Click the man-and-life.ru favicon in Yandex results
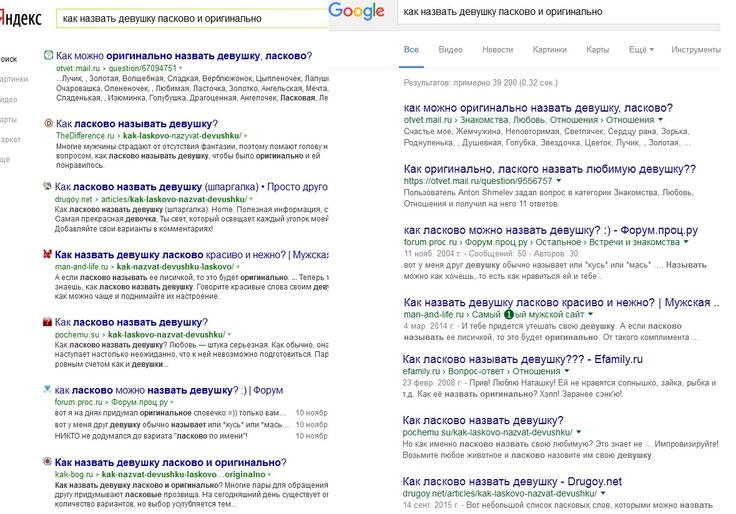Screen dimensions: 736x514 (x=49, y=256)
